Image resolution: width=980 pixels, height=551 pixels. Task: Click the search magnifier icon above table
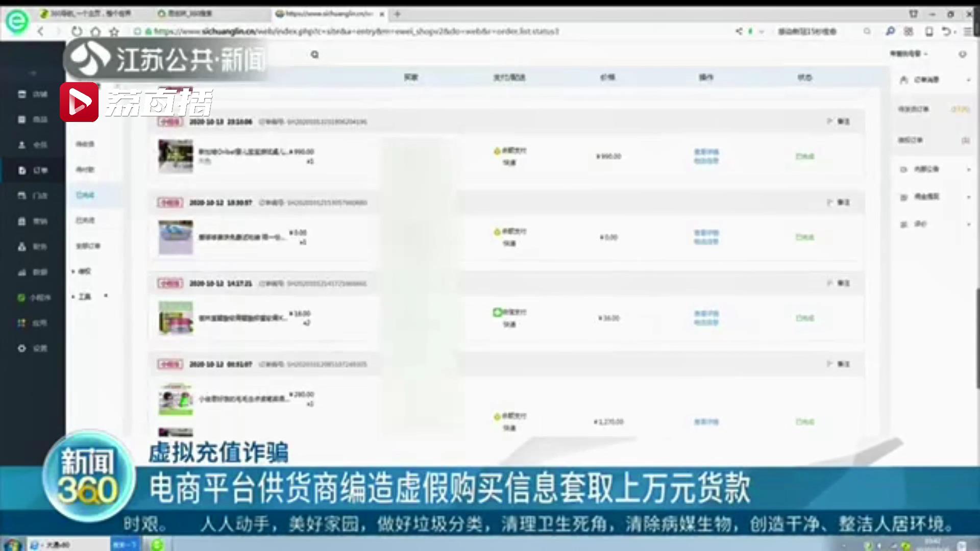[315, 55]
